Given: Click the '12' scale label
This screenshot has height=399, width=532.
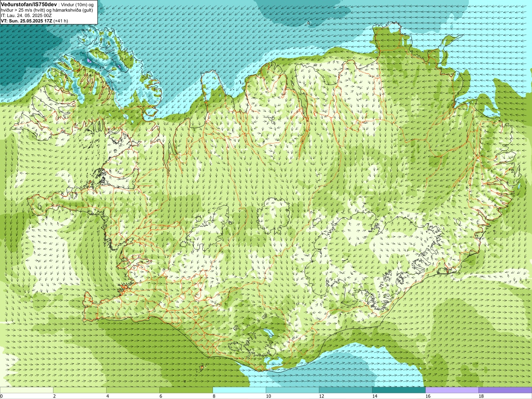Looking at the screenshot, I should click(x=321, y=396).
